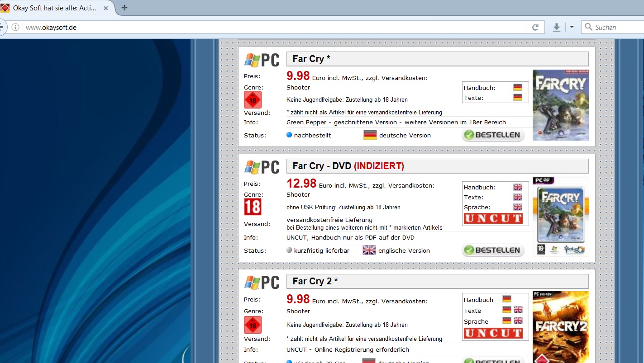Image resolution: width=644 pixels, height=363 pixels.
Task: Click the UNCUT badge for Far Cry - DVD
Action: [493, 219]
